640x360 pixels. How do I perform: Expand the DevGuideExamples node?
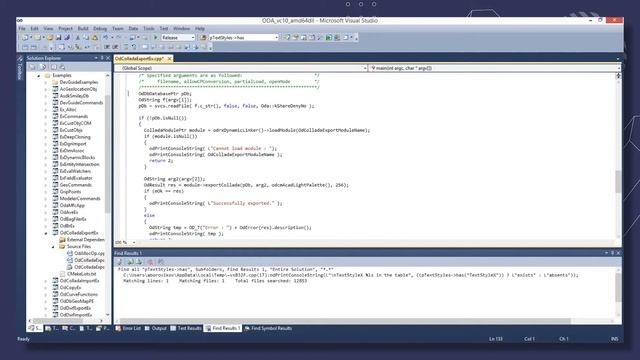[46, 82]
